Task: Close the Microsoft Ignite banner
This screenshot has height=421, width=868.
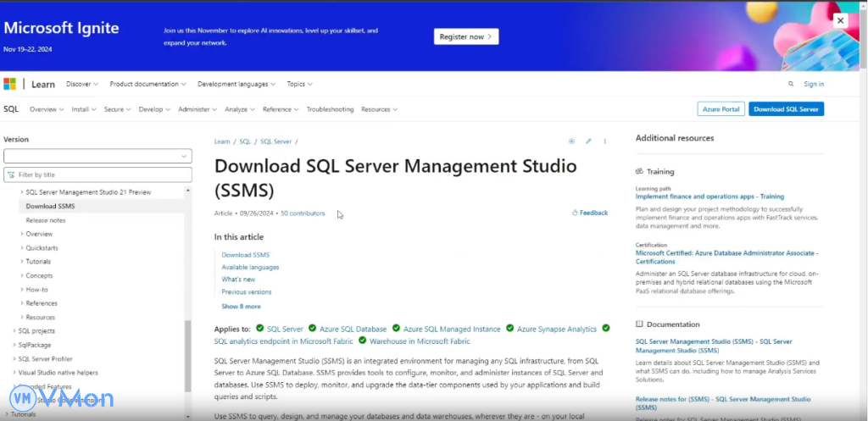Action: [x=840, y=20]
